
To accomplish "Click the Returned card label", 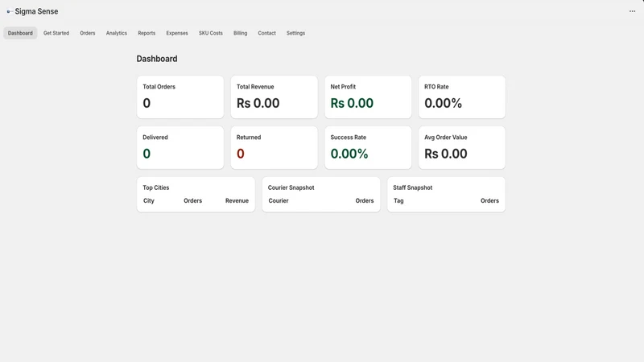I will (x=249, y=137).
